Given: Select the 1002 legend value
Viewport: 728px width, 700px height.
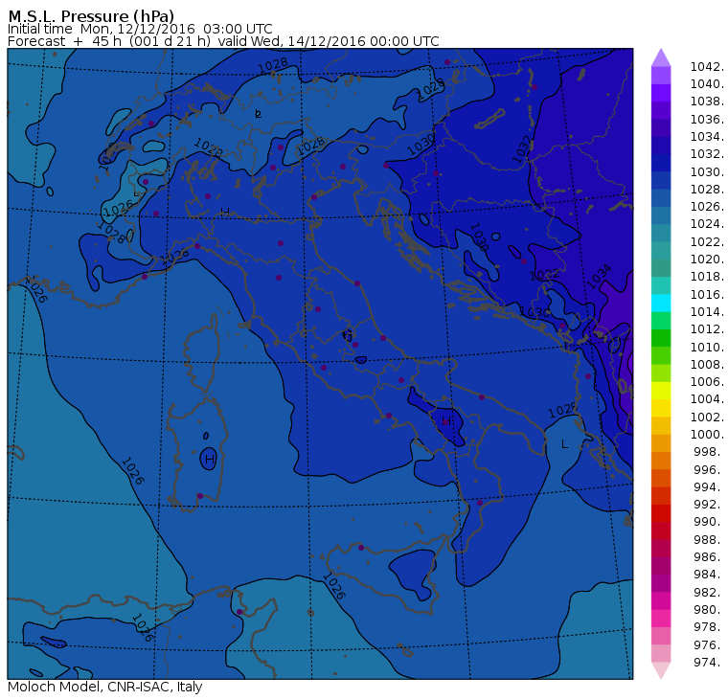Looking at the screenshot, I should tap(707, 417).
